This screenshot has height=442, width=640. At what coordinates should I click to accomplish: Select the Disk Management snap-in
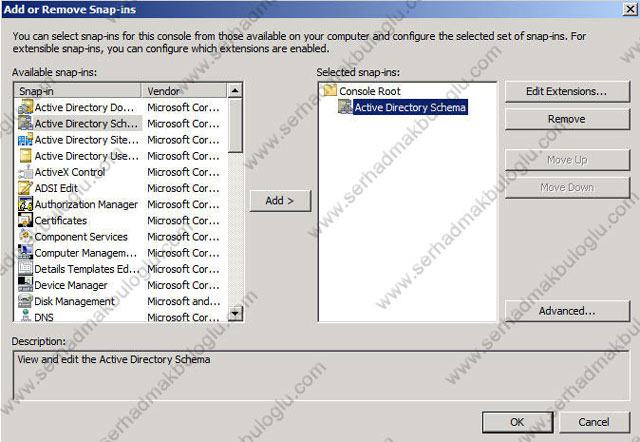(x=121, y=301)
